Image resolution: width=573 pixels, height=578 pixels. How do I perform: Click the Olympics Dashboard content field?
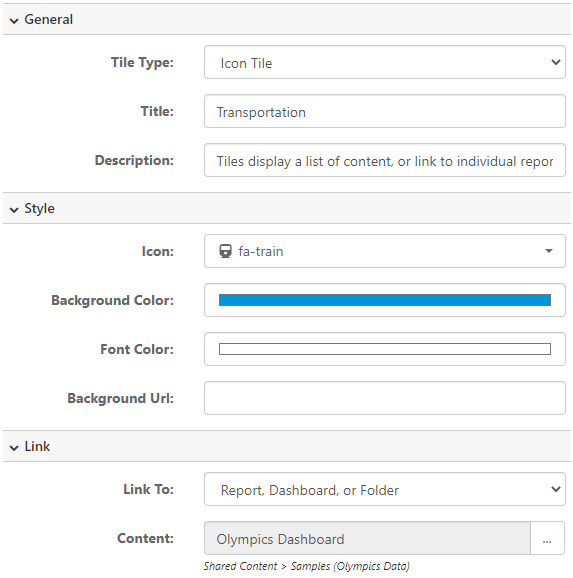click(x=367, y=538)
